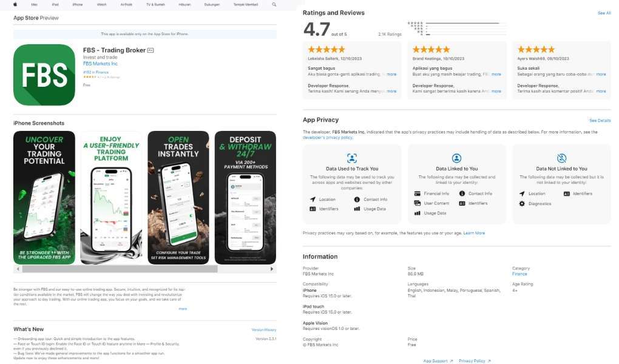619x364 pixels.
Task: Open the iPhone menu in the navigation bar
Action: [78, 4]
